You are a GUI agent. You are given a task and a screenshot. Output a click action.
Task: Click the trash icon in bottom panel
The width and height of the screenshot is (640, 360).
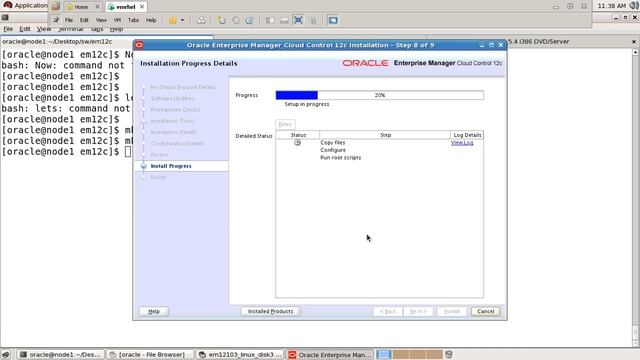click(449, 354)
